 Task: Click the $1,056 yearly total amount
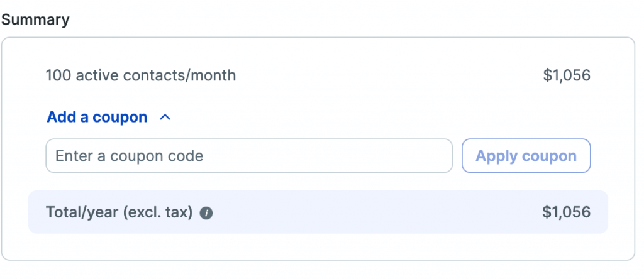pyautogui.click(x=566, y=212)
